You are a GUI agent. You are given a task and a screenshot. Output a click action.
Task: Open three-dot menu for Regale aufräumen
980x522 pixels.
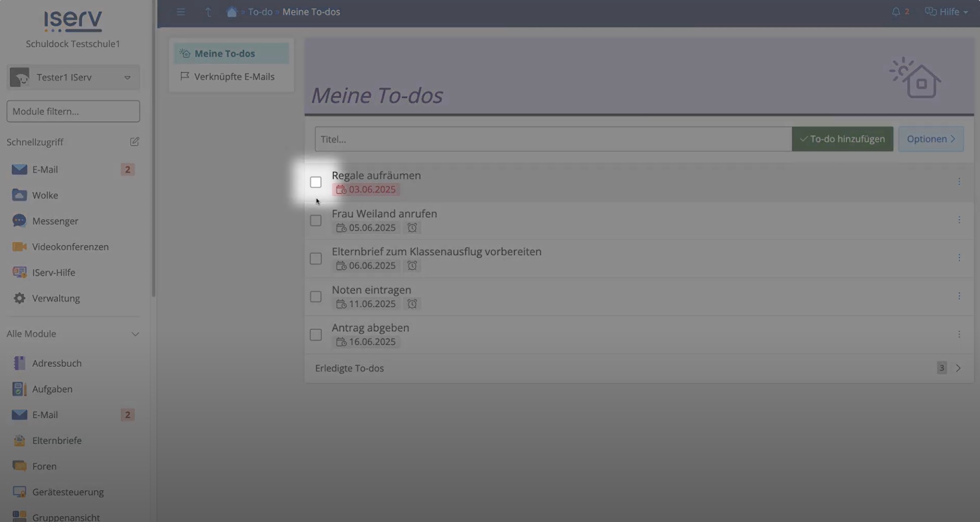pos(959,182)
